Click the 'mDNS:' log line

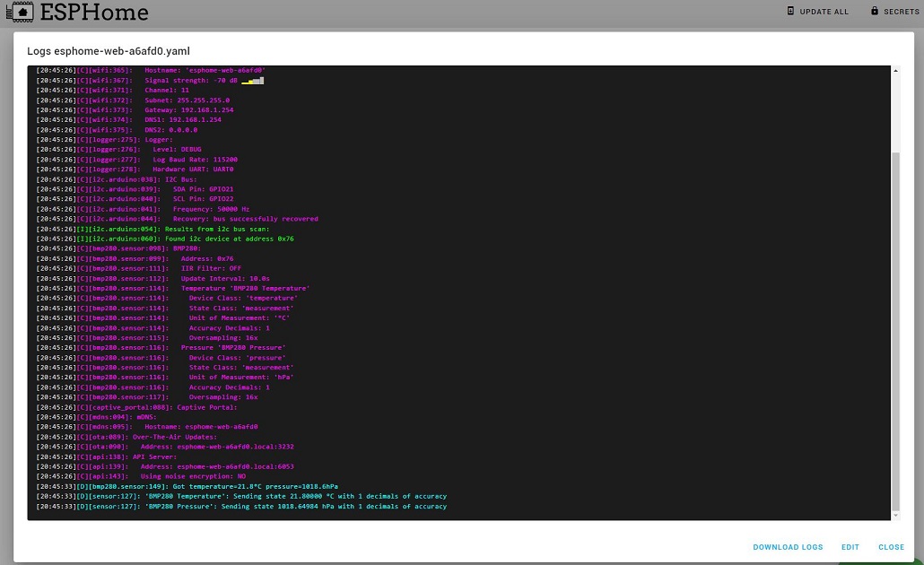coord(97,417)
